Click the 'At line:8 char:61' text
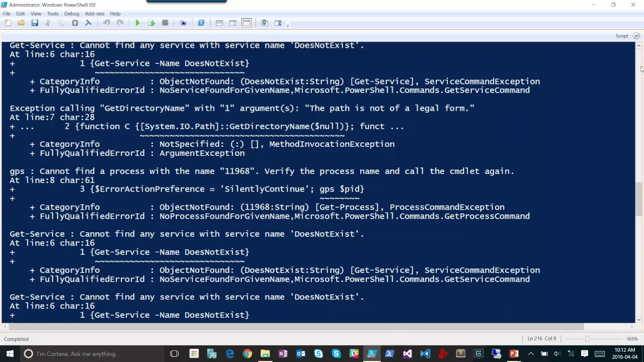The width and height of the screenshot is (644, 362). pyautogui.click(x=52, y=180)
